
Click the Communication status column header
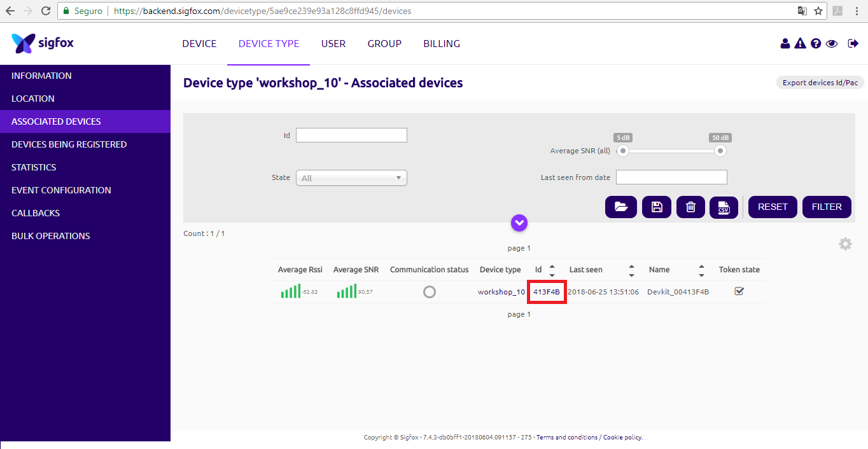coord(430,270)
